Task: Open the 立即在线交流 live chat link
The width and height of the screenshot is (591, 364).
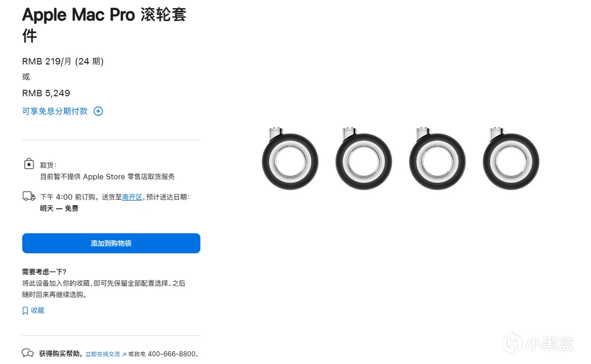Action: click(103, 354)
